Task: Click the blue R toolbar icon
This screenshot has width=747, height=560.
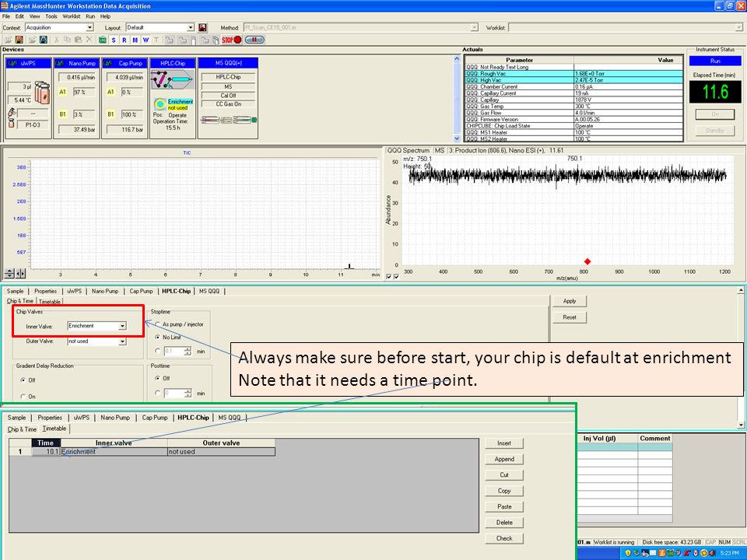Action: pos(124,40)
